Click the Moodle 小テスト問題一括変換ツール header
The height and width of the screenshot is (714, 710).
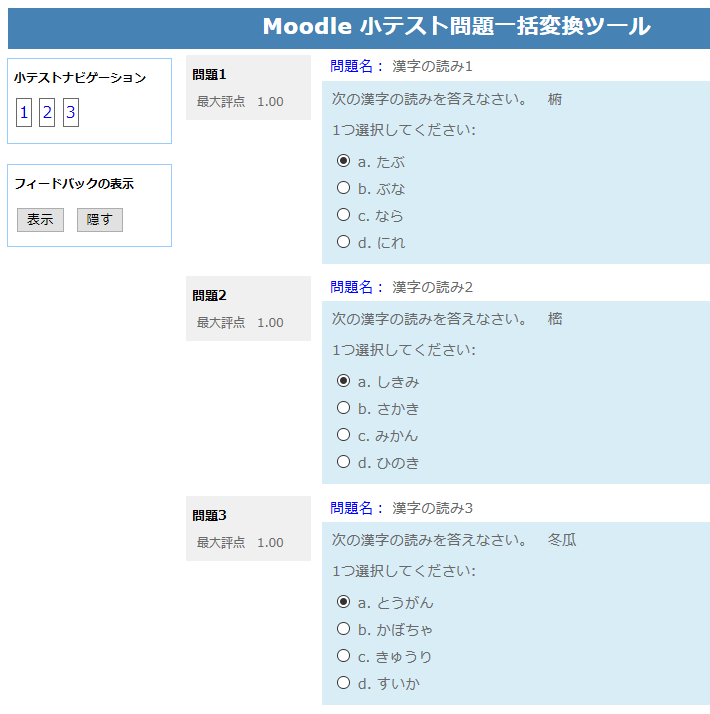pos(456,26)
